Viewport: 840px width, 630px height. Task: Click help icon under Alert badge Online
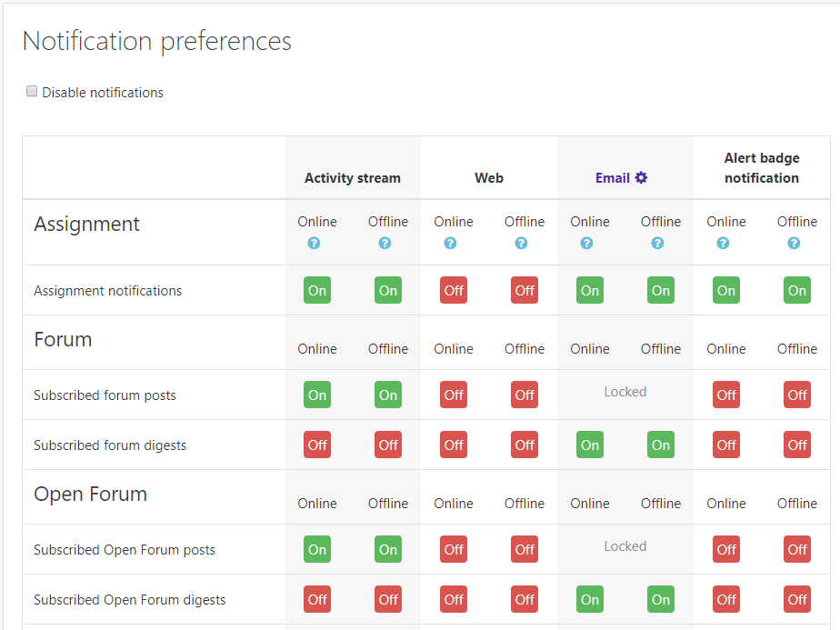tap(723, 244)
